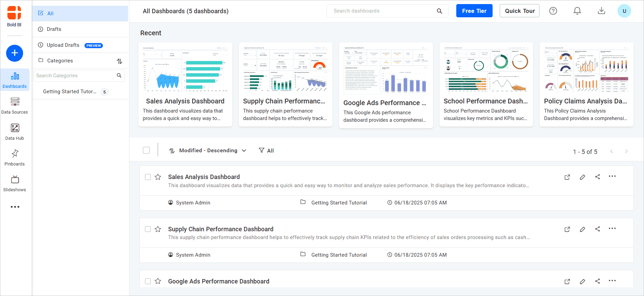Expand the Modified - Descending sort dropdown
Image resolution: width=644 pixels, height=296 pixels.
(208, 151)
